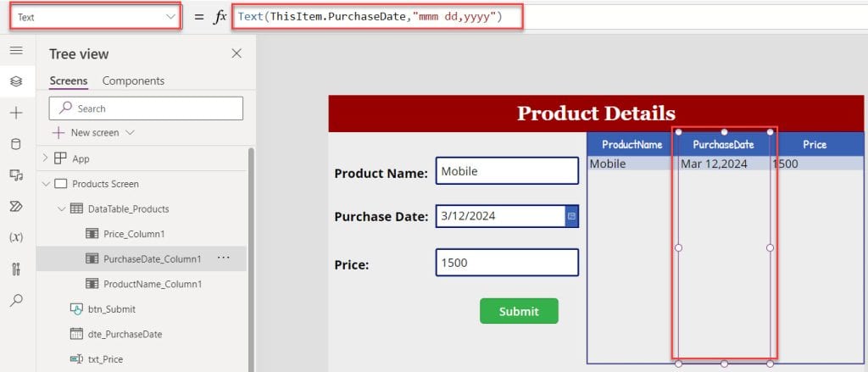Screen dimensions: 868x372
Task: Open the Media icon in sidebar
Action: 16,175
